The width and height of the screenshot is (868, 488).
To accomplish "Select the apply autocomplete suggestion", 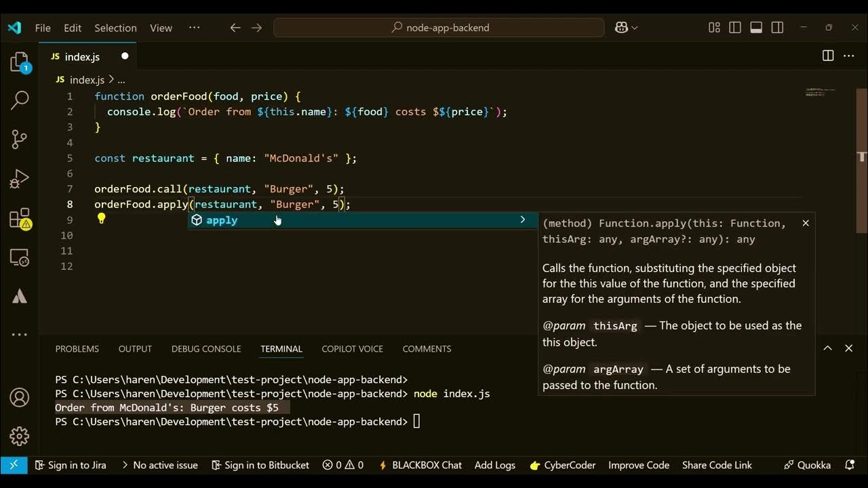I will click(x=362, y=220).
